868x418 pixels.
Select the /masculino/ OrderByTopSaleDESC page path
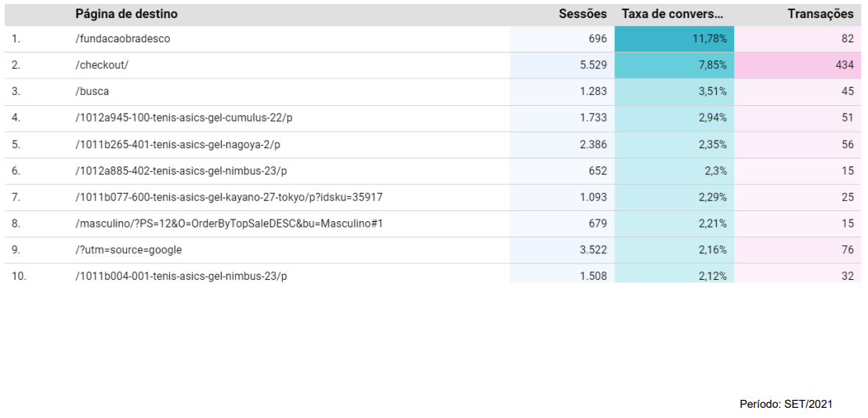(x=229, y=224)
